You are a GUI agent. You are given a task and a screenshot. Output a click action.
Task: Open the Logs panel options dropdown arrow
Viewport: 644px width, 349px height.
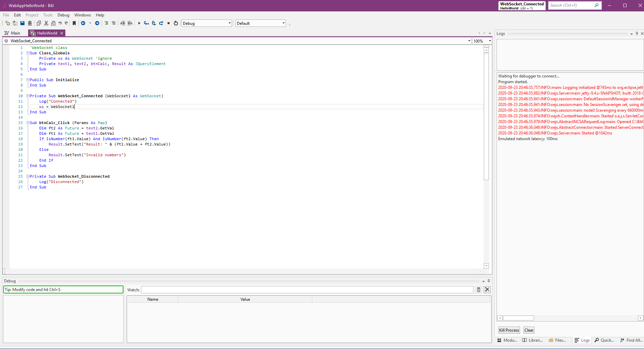[632, 34]
